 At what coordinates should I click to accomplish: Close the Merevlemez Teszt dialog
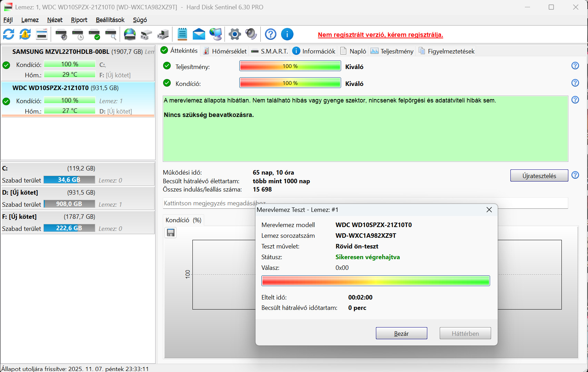pyautogui.click(x=489, y=210)
